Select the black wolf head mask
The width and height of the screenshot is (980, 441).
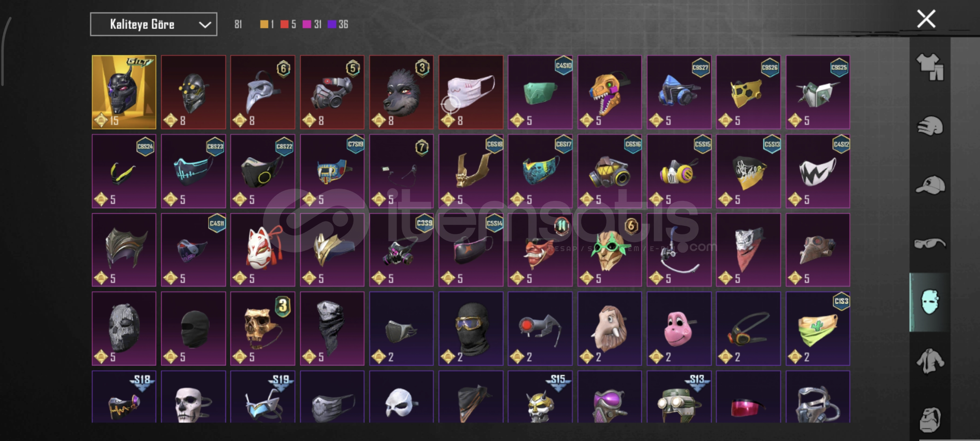click(x=401, y=92)
